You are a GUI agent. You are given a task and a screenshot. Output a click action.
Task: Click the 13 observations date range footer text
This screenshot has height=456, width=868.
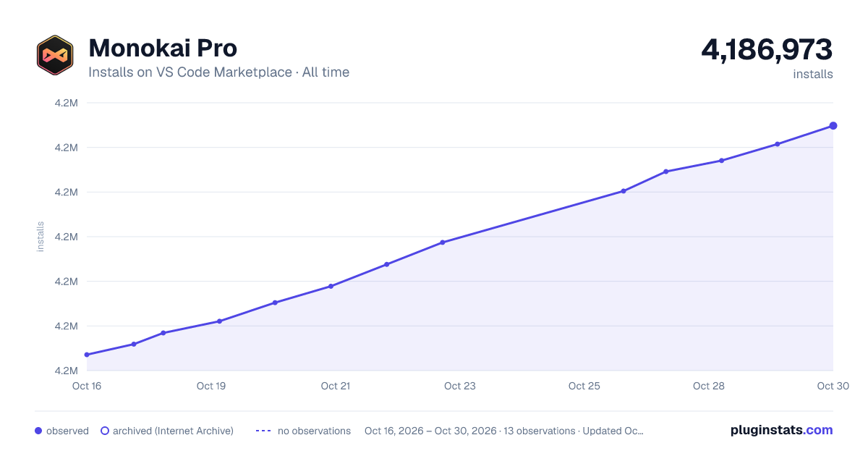pyautogui.click(x=504, y=431)
